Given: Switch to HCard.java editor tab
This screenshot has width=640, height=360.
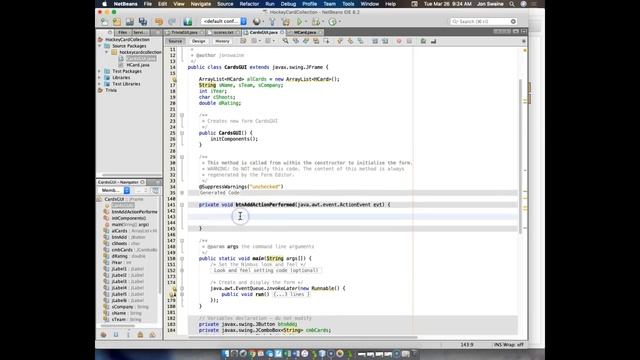Looking at the screenshot, I should 305,32.
